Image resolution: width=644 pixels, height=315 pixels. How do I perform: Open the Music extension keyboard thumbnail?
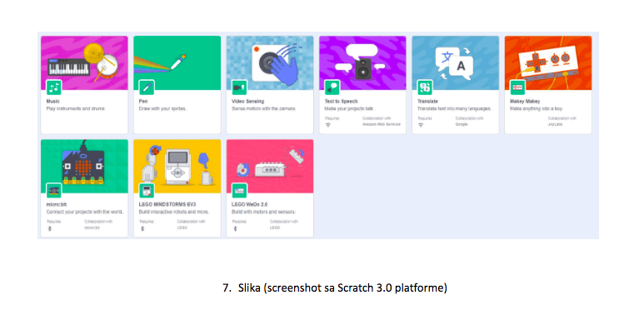[84, 62]
